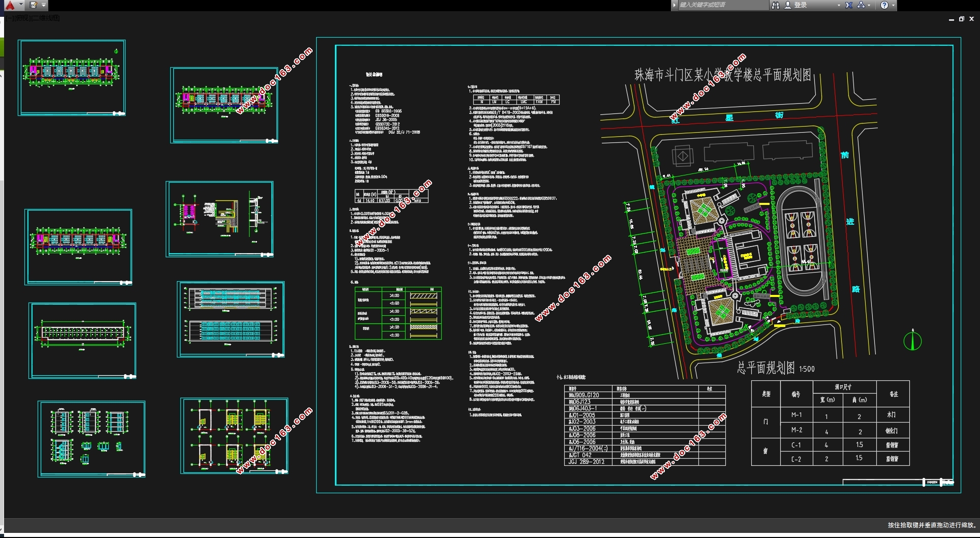Image resolution: width=980 pixels, height=538 pixels.
Task: Select the C-2 window table cell
Action: click(x=796, y=459)
